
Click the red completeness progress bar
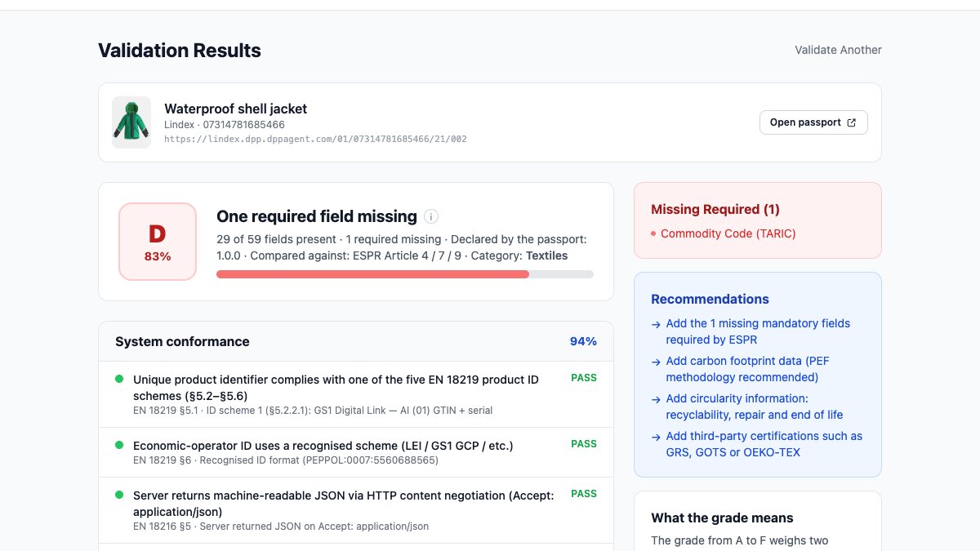click(405, 274)
